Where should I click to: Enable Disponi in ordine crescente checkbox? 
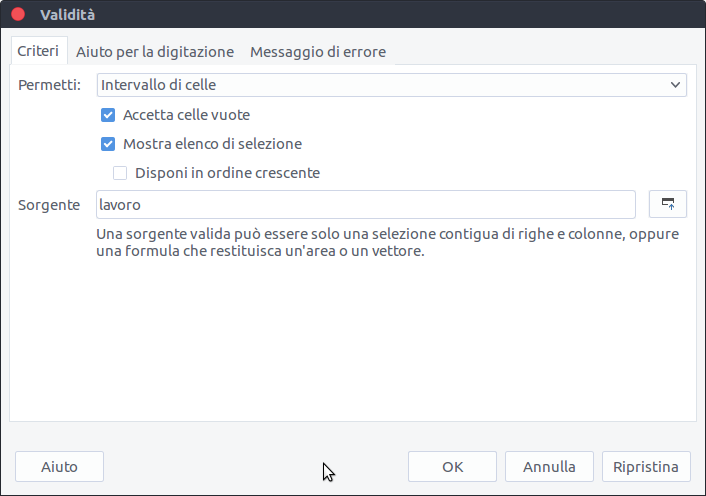click(x=120, y=173)
